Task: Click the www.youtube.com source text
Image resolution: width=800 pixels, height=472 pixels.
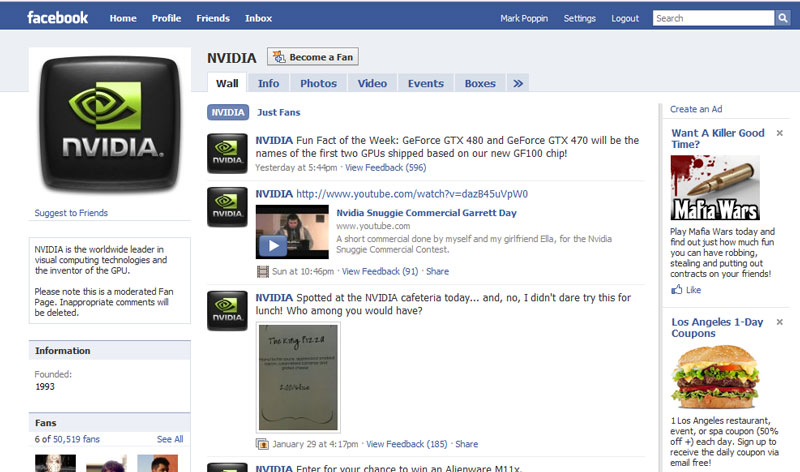Action: click(x=373, y=226)
